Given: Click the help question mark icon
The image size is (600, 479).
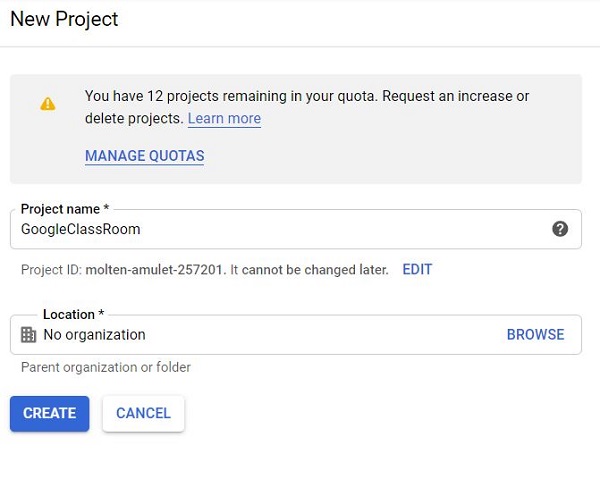Looking at the screenshot, I should [x=560, y=229].
